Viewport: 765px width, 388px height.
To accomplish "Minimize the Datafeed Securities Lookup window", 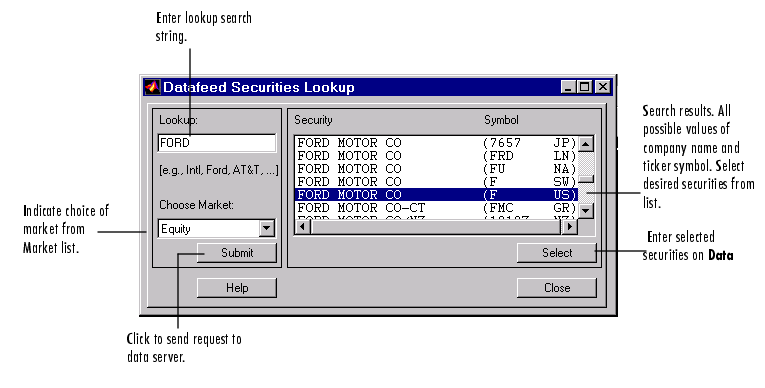I will 567,87.
